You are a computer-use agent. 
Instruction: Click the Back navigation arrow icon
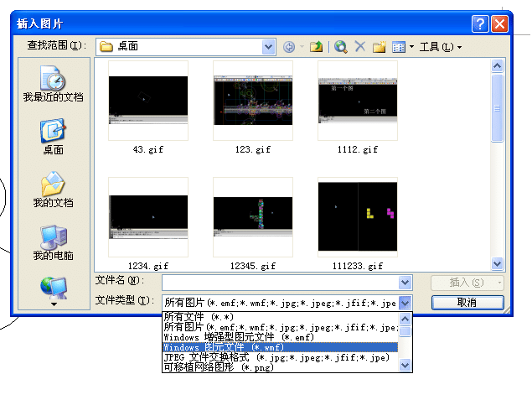tap(289, 47)
